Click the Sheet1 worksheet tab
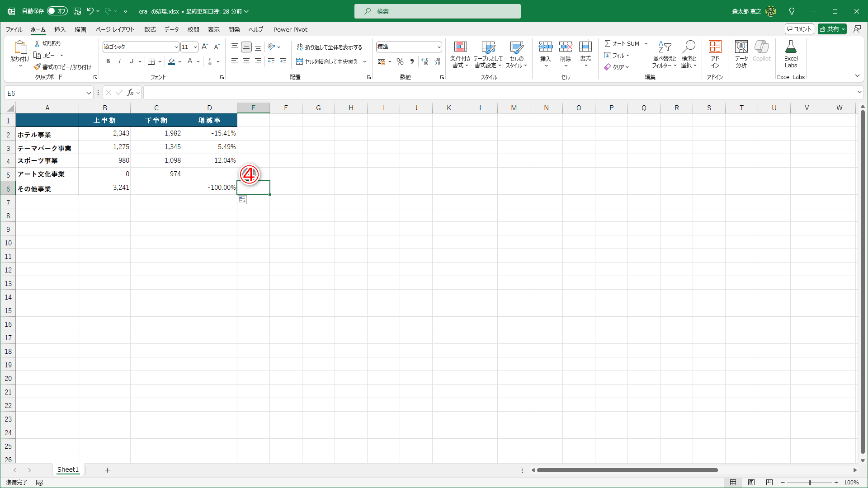 click(68, 469)
